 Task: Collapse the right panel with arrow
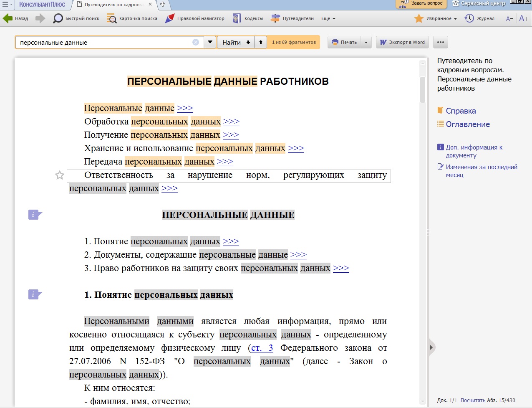[x=431, y=347]
